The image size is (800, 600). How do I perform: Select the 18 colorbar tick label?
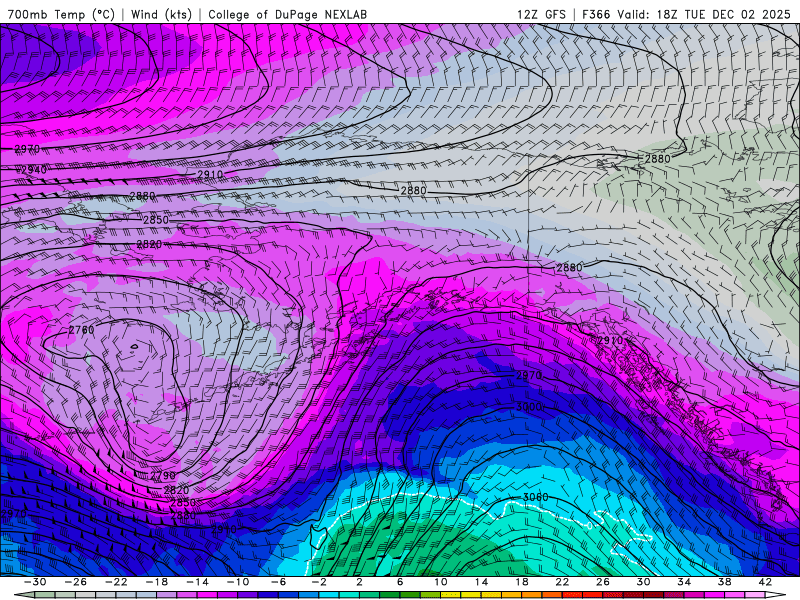[521, 582]
